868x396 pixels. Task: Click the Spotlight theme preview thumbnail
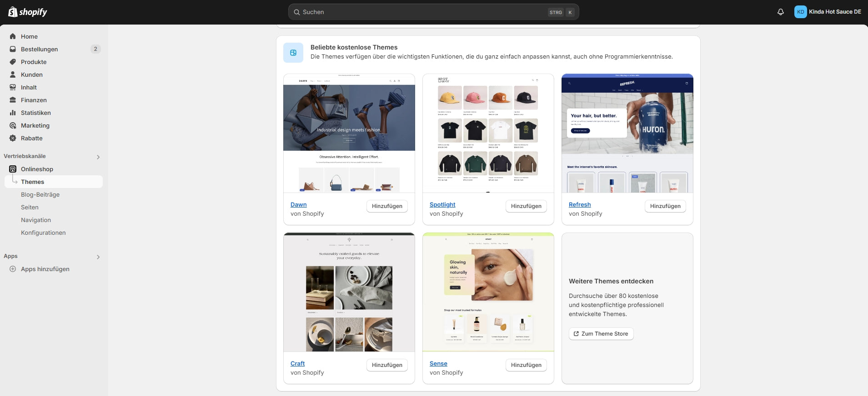(488, 133)
